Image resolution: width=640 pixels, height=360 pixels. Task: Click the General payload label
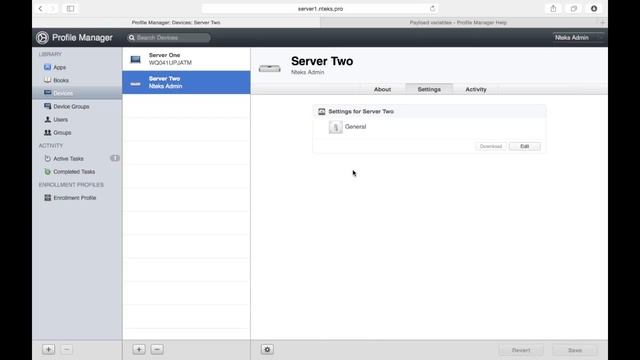point(356,127)
